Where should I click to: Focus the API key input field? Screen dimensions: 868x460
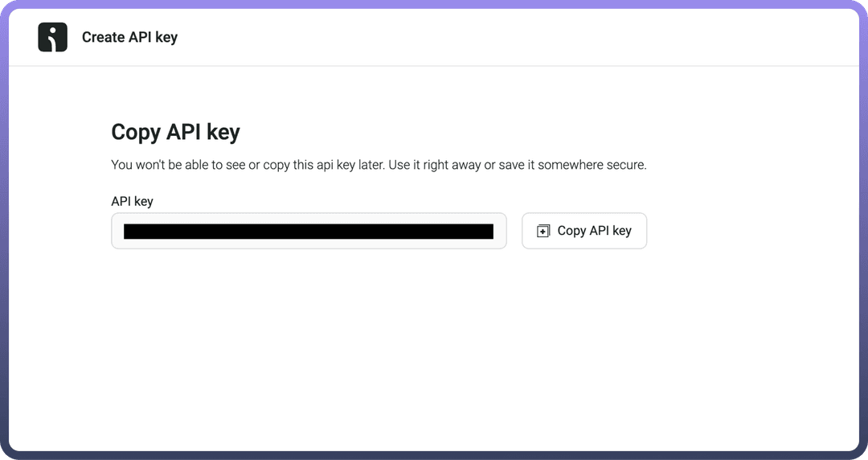click(309, 231)
